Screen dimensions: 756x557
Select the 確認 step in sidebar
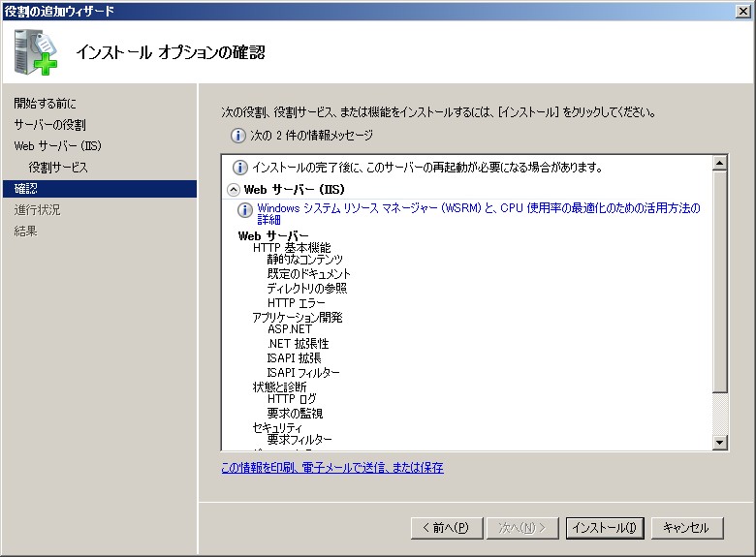[26, 189]
